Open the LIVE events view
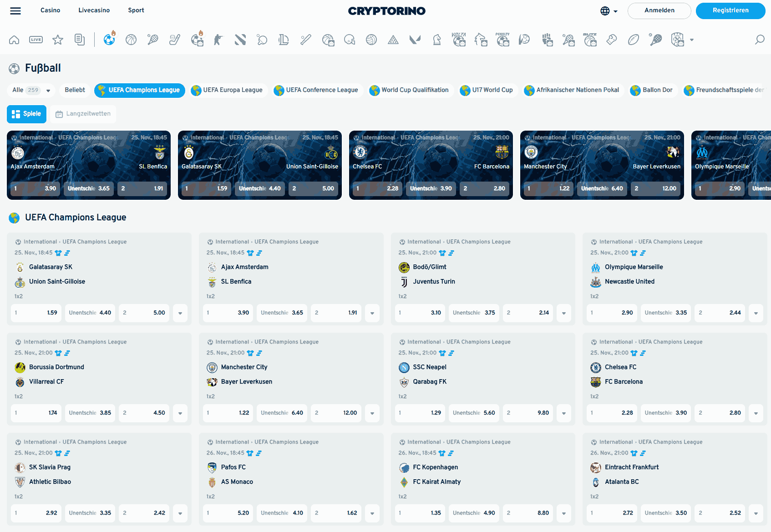Screen dimensions: 771x532 36,40
